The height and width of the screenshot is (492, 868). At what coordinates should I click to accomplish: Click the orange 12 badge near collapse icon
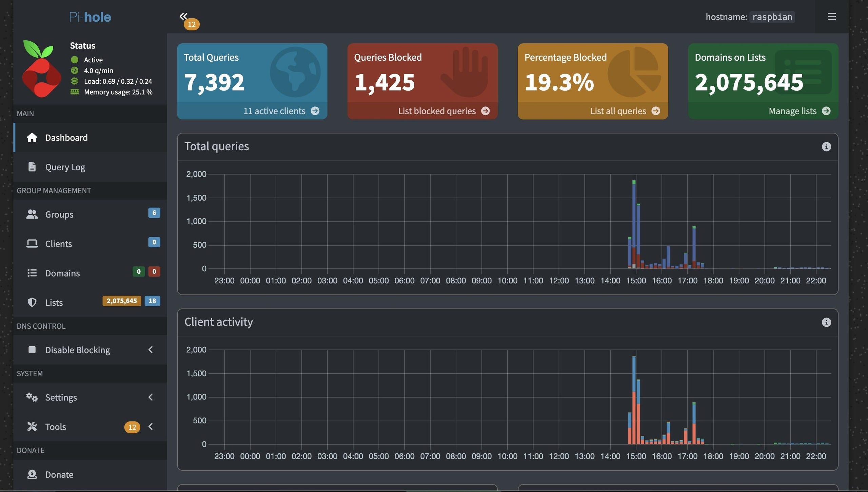pos(192,24)
